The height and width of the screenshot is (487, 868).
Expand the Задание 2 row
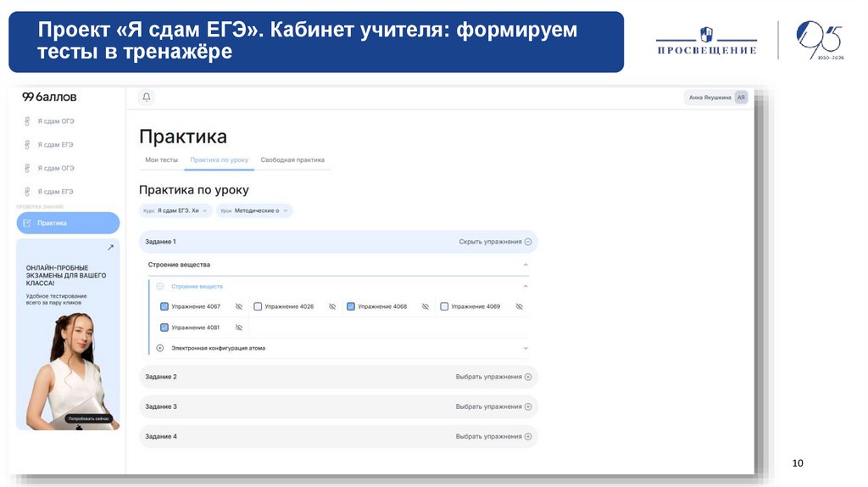(338, 377)
